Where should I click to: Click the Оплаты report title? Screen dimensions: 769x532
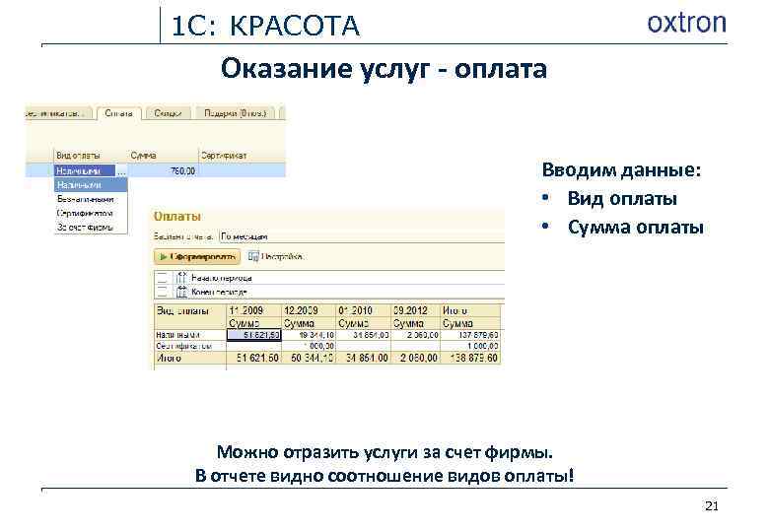click(x=177, y=216)
